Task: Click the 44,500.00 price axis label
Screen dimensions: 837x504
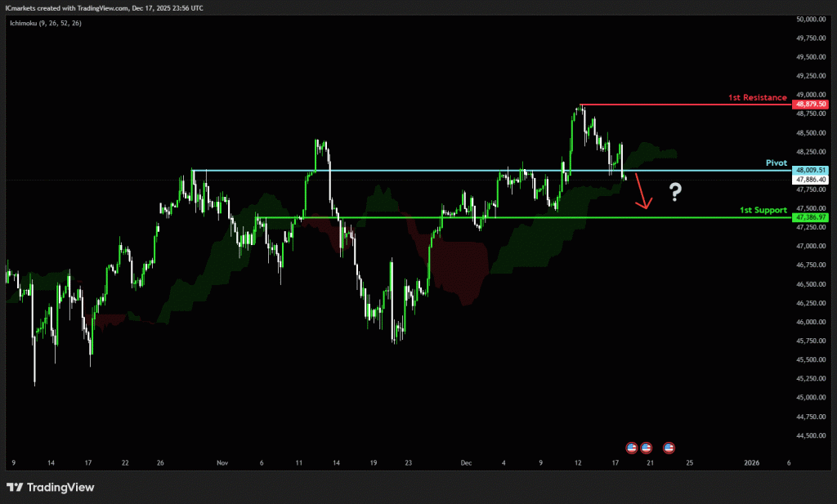Action: click(x=811, y=435)
